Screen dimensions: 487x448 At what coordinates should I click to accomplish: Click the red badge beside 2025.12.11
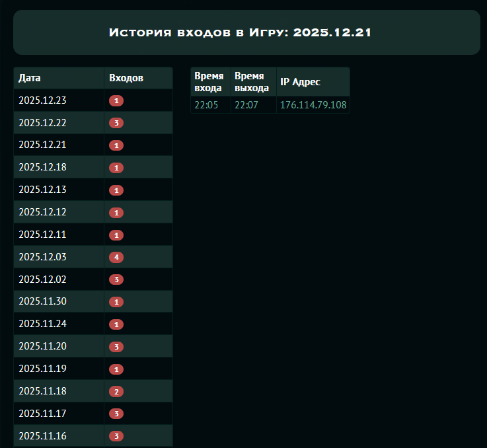tap(116, 235)
